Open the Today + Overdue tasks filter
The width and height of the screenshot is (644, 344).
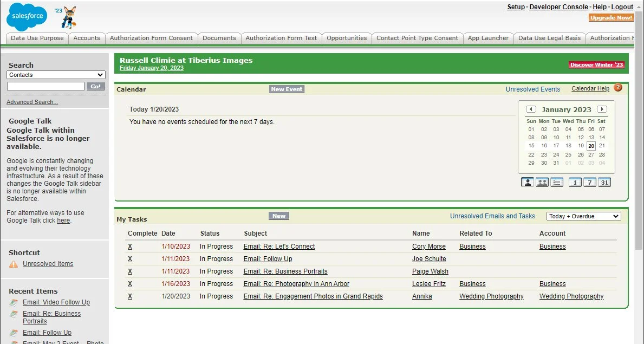coord(583,216)
